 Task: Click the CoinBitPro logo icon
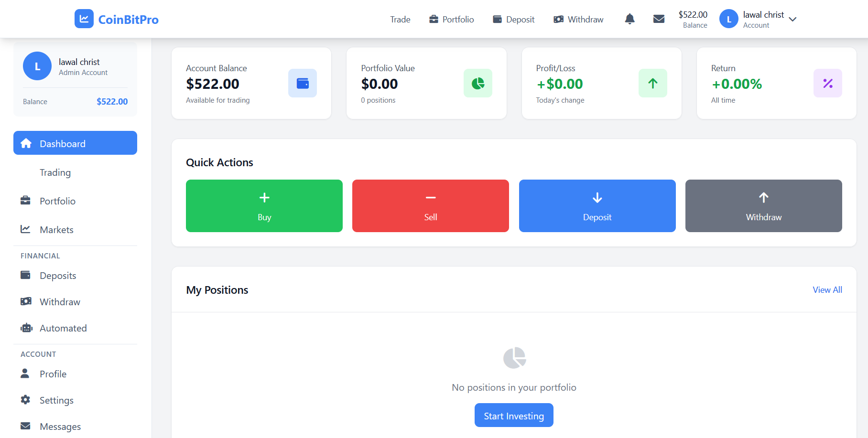[x=84, y=19]
